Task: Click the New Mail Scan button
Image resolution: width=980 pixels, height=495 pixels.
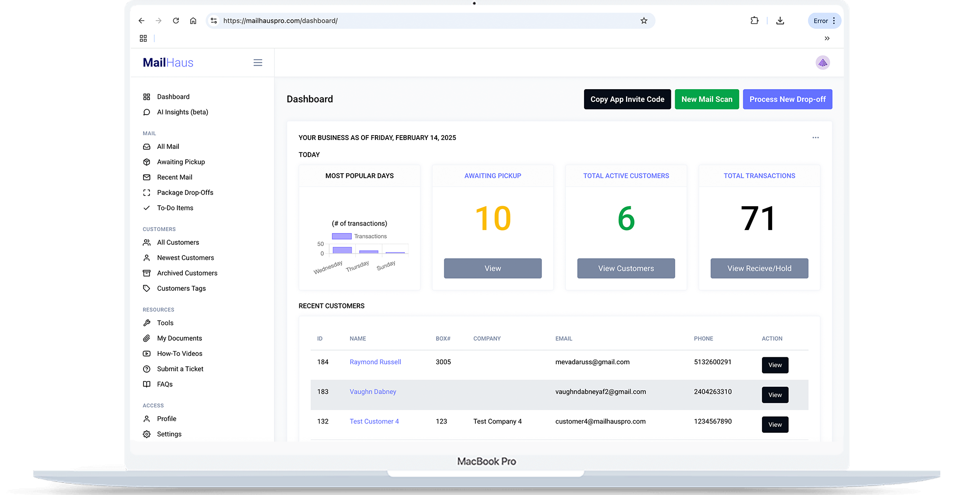Action: (707, 99)
